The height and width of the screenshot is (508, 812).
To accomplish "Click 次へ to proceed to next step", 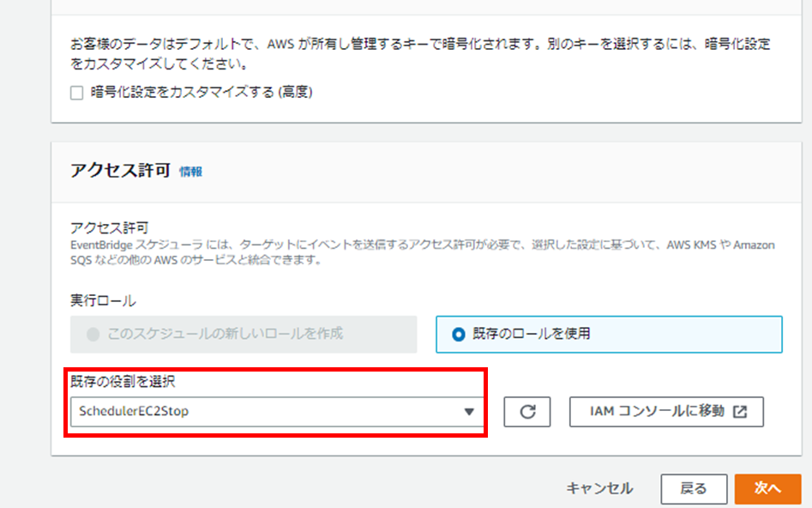I will click(767, 487).
